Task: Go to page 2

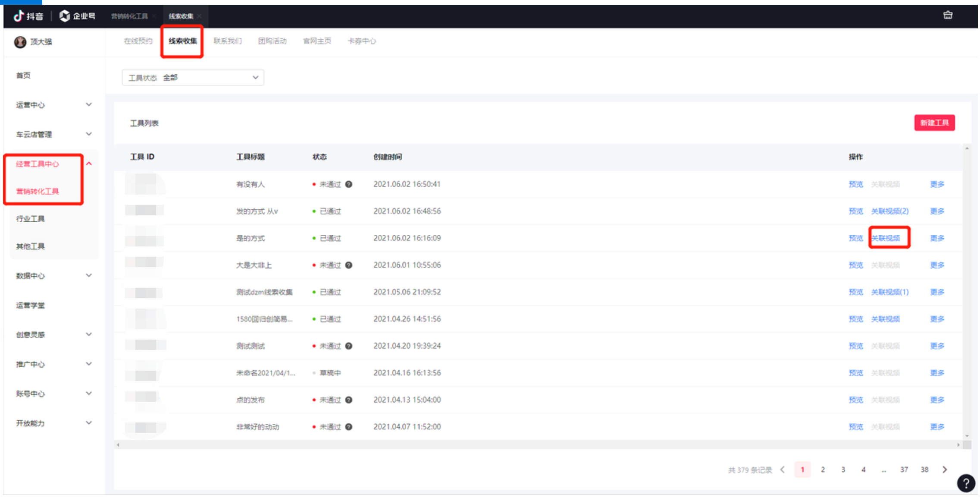Action: pyautogui.click(x=823, y=470)
